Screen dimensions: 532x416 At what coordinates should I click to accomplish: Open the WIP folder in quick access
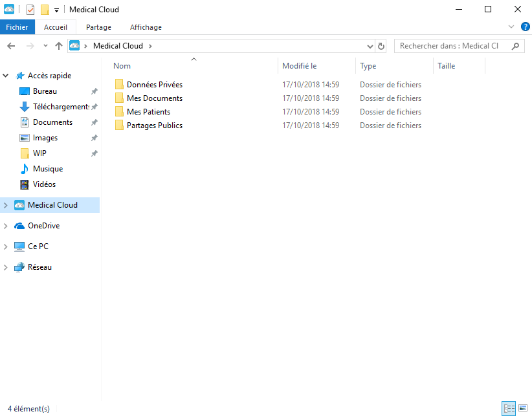39,153
